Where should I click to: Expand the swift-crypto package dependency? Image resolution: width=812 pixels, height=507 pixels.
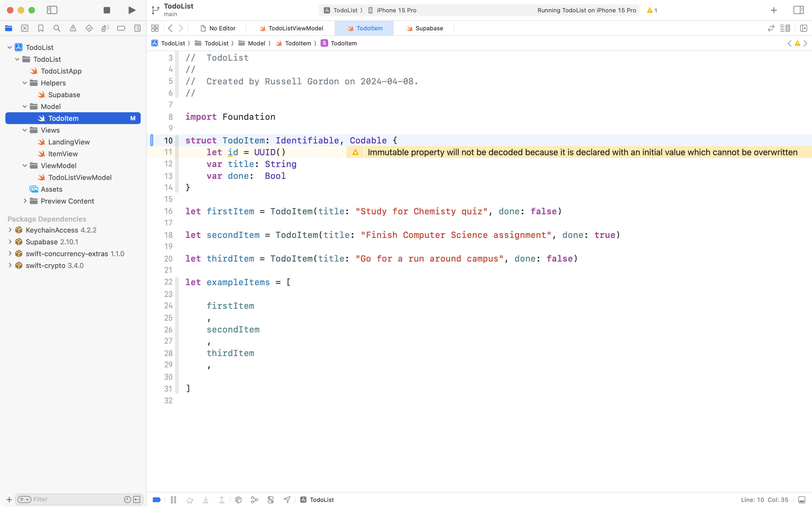[10, 265]
